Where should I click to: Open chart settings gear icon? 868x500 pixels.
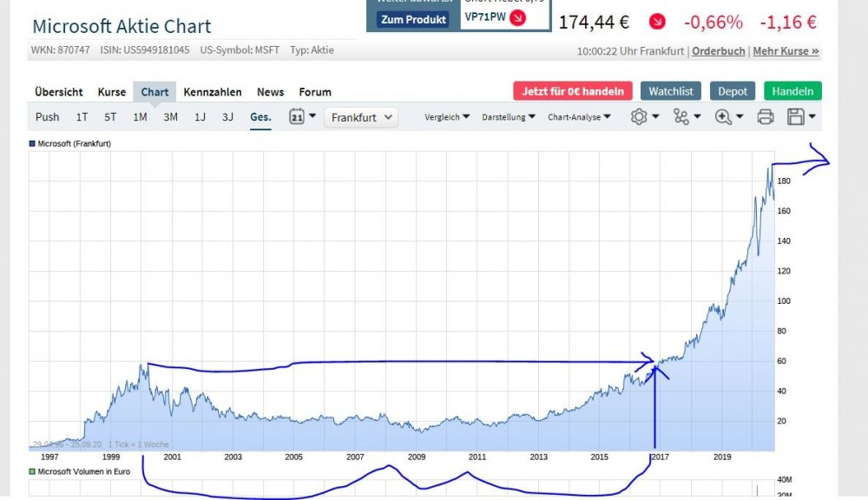pos(639,116)
